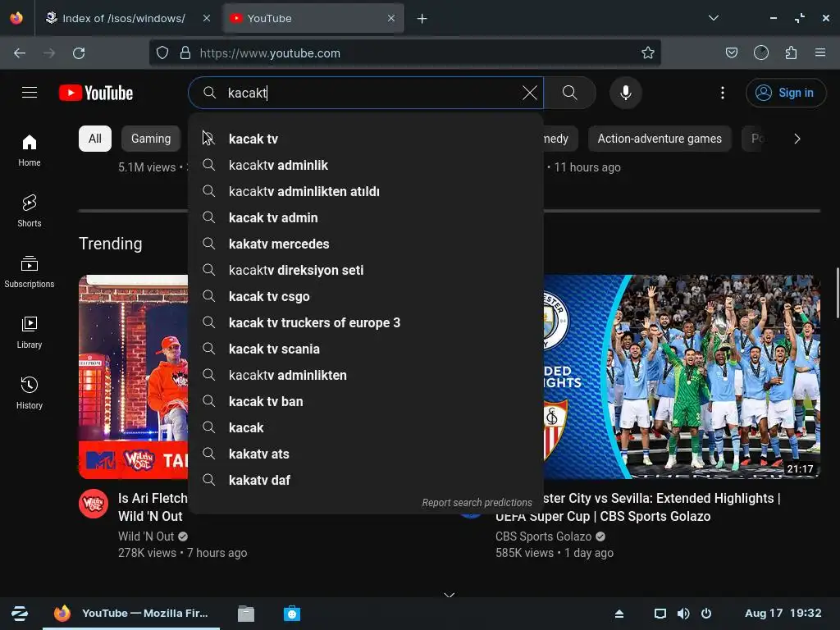
Task: Open Library in the sidebar
Action: pyautogui.click(x=30, y=333)
